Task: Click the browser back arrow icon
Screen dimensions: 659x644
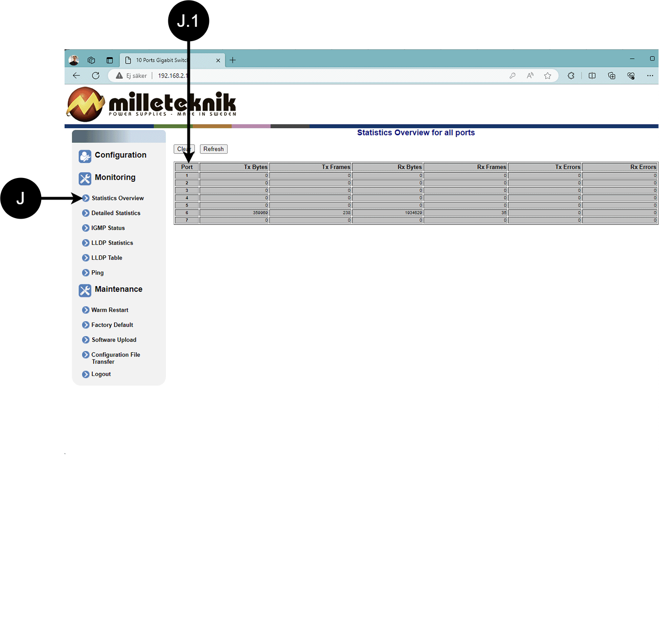Action: click(x=76, y=76)
